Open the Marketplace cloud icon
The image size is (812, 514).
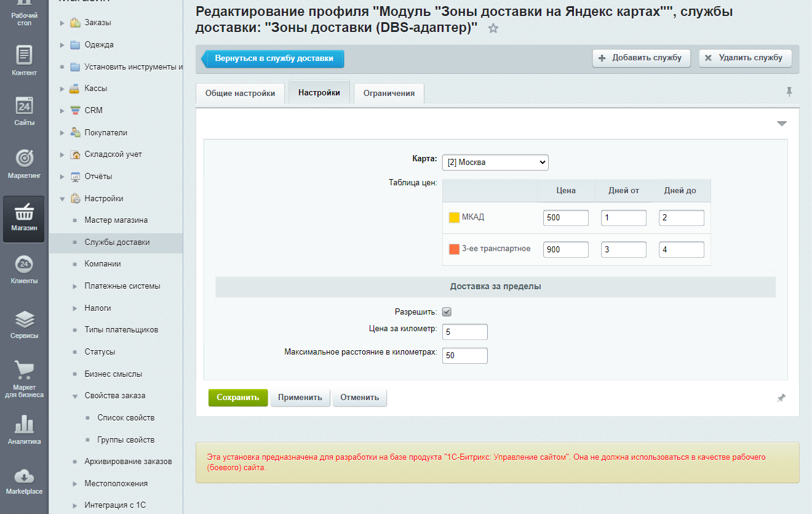(x=24, y=476)
